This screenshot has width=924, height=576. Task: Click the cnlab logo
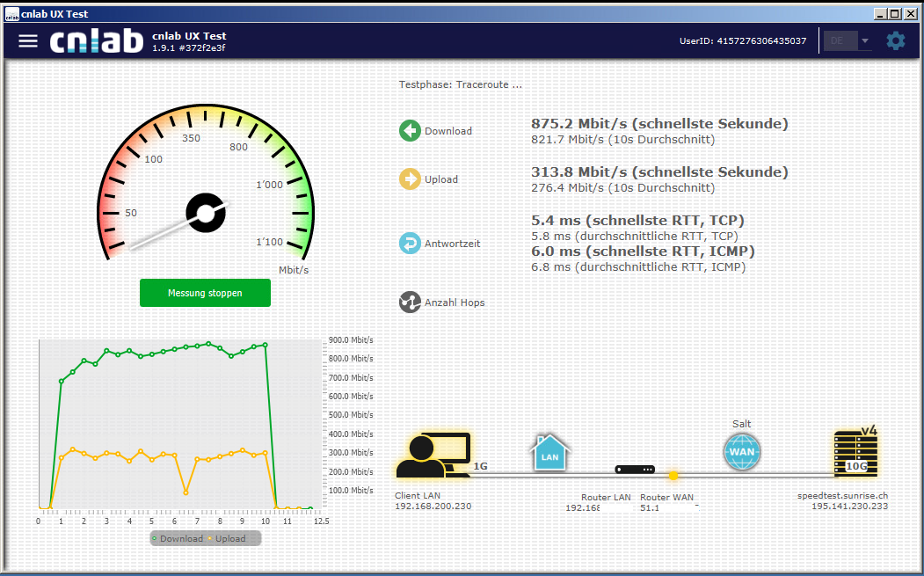(x=96, y=41)
